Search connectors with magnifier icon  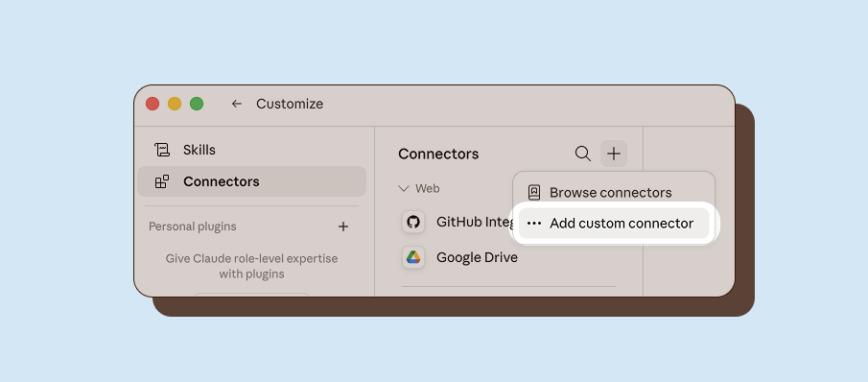(x=583, y=154)
